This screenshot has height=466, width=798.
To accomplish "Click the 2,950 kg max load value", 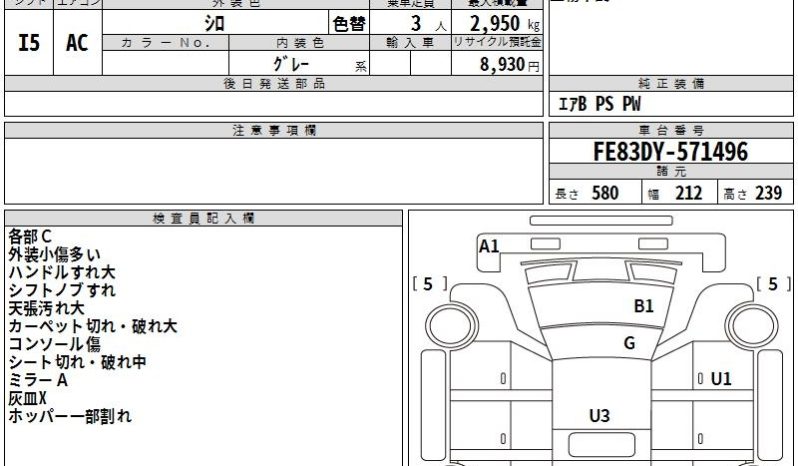I will point(497,24).
